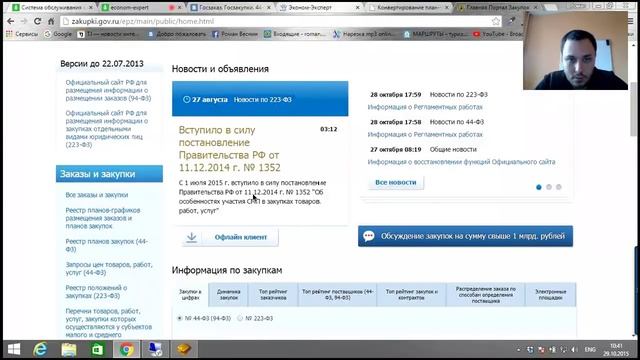Bookmark this page with the star icon
The image size is (640, 360).
(496, 21)
